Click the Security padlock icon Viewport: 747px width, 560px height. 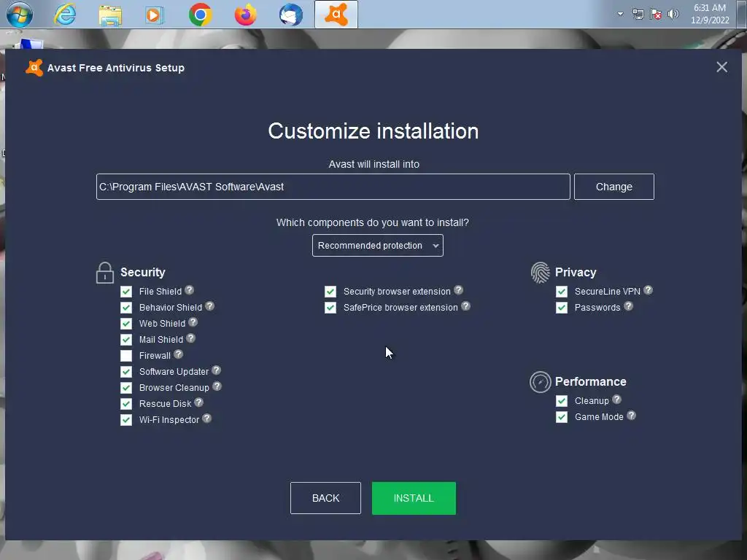click(x=105, y=273)
